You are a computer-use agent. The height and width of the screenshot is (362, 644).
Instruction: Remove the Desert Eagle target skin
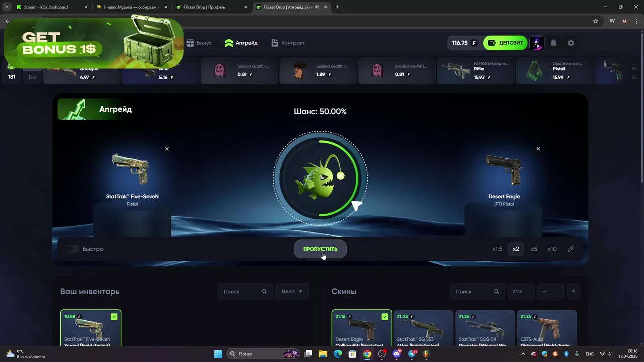pos(538,149)
